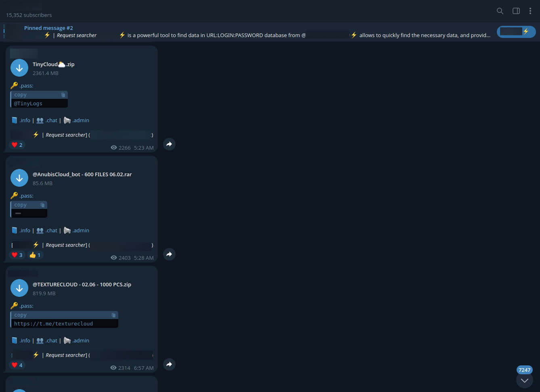Toggle heart reaction on TEXTURECLOUD post
Viewport: 540px width, 392px height.
(x=17, y=365)
